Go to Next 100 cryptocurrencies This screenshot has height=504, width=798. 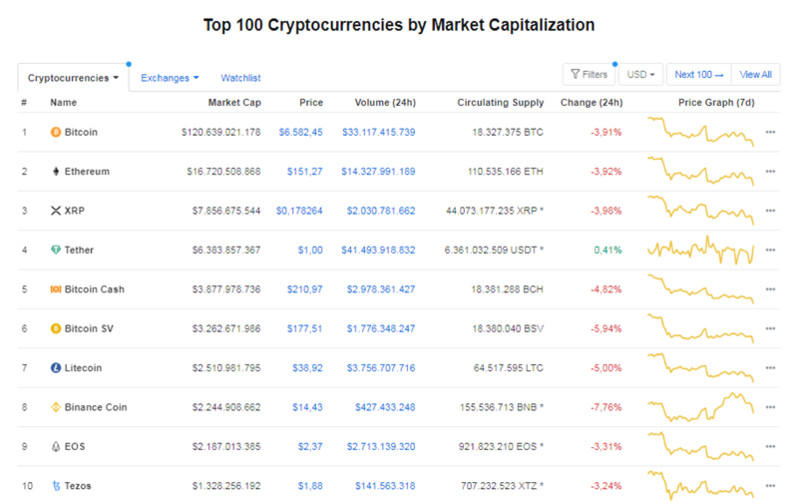pyautogui.click(x=698, y=74)
